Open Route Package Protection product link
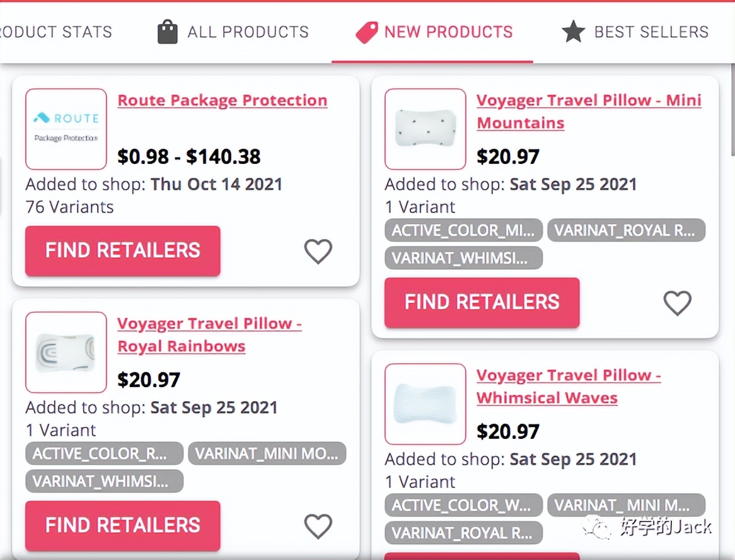 tap(223, 100)
